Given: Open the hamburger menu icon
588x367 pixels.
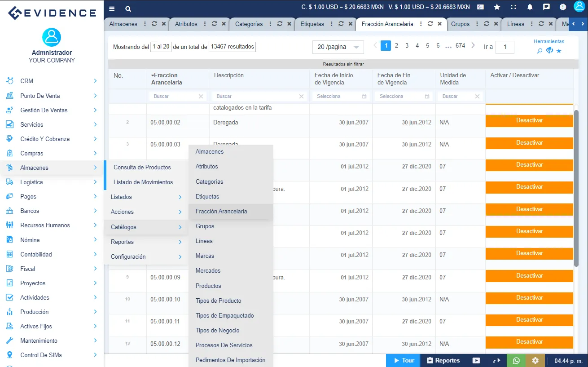Looking at the screenshot, I should click(111, 8).
